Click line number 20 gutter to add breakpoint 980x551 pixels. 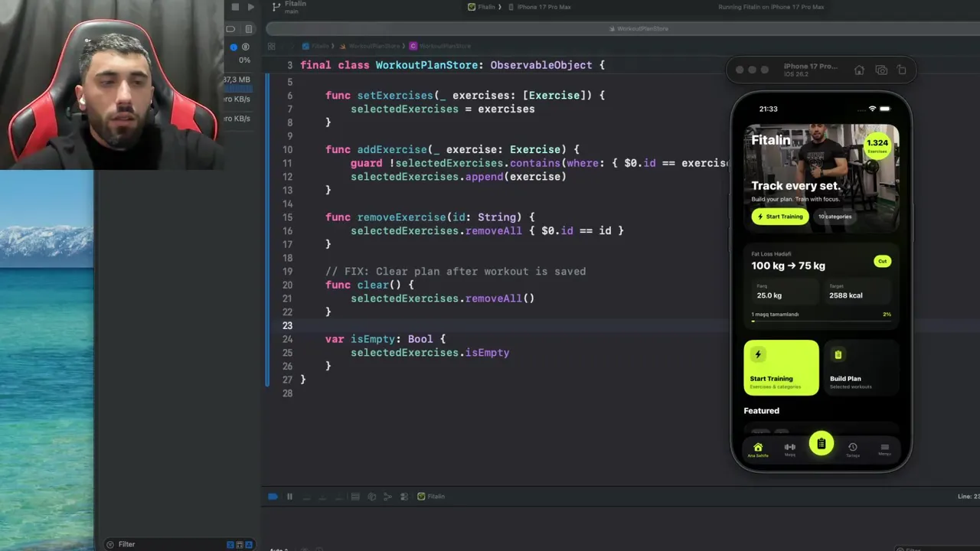(287, 285)
